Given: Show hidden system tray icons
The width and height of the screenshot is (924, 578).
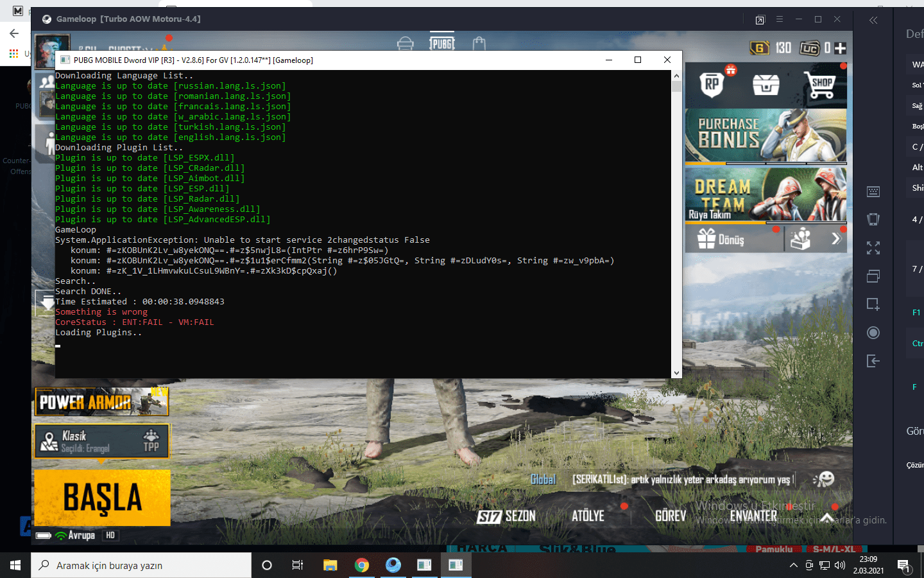Looking at the screenshot, I should (x=794, y=565).
